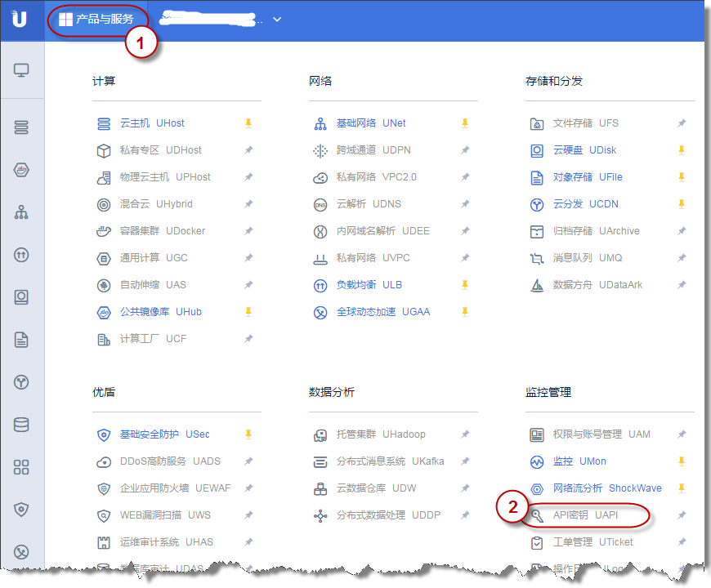Image resolution: width=711 pixels, height=588 pixels.
Task: Select 云硬盘 UDisk
Action: (584, 150)
